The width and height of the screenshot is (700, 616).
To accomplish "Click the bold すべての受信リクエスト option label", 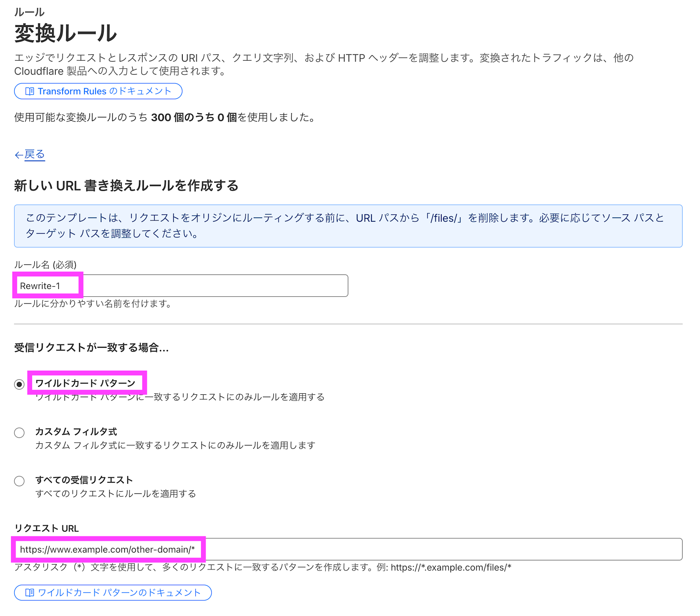I will (84, 480).
